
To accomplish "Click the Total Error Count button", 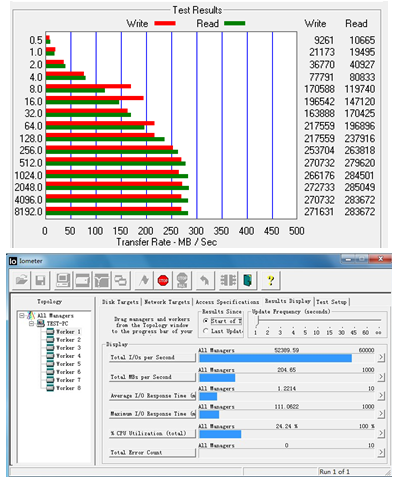I will [152, 452].
